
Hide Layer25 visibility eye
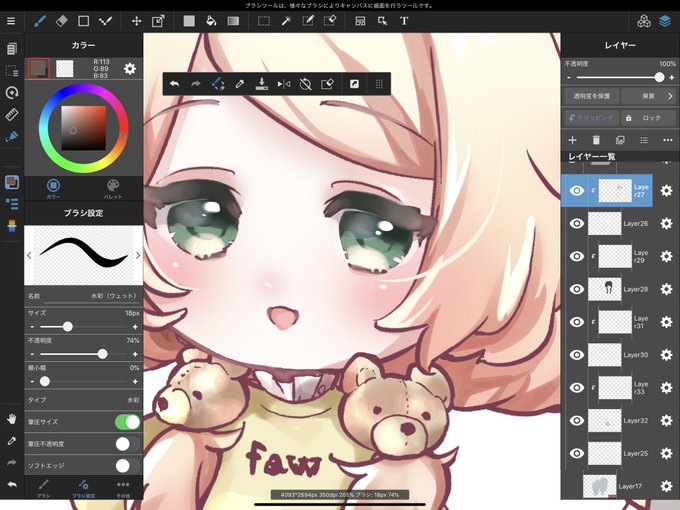[x=576, y=453]
